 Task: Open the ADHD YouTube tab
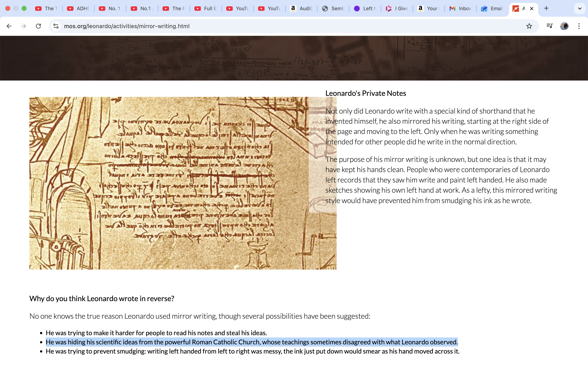[x=78, y=9]
